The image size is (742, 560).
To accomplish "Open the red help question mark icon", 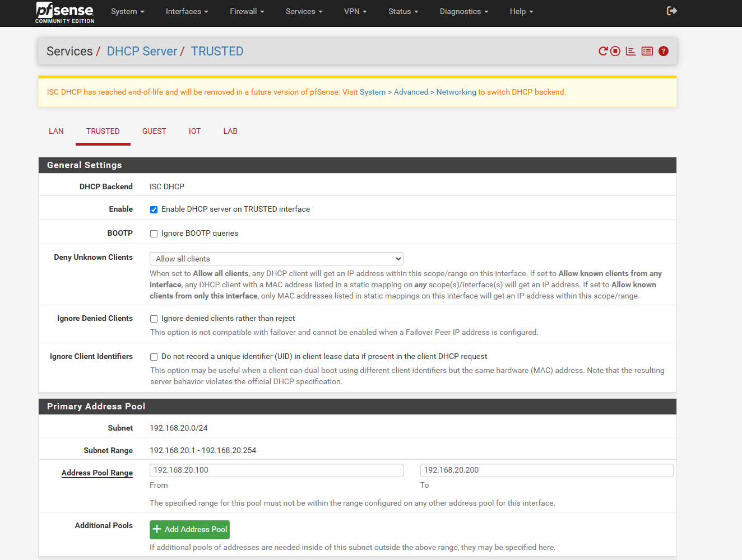I will [x=664, y=51].
